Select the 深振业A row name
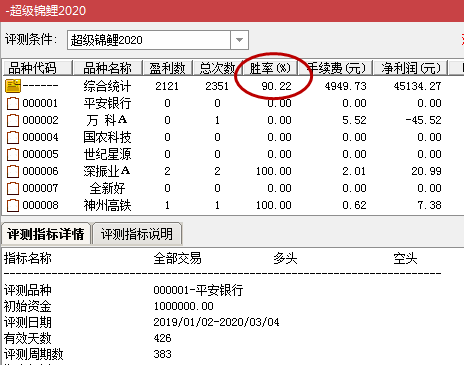 (107, 171)
